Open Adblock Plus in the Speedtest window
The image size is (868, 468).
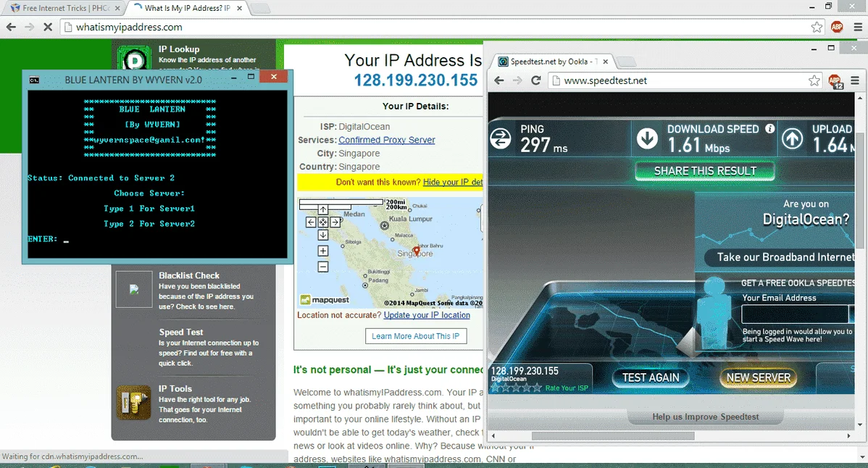(x=835, y=81)
